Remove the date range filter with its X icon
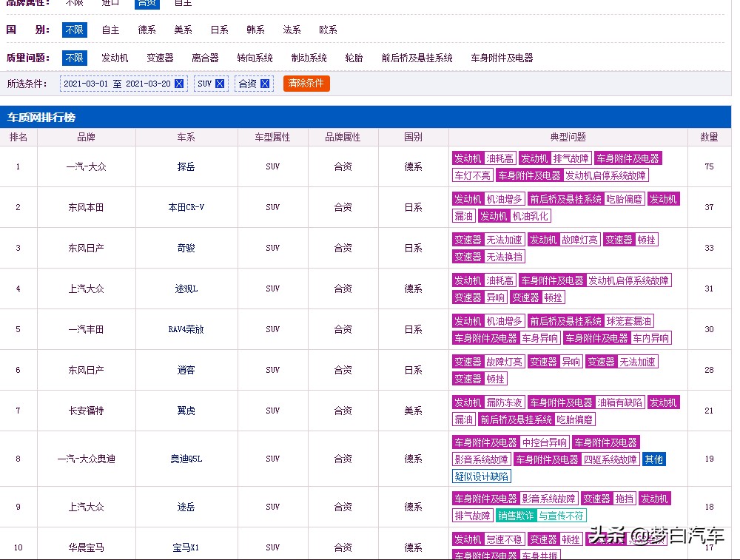Screen dimensions: 740x560 tap(179, 84)
